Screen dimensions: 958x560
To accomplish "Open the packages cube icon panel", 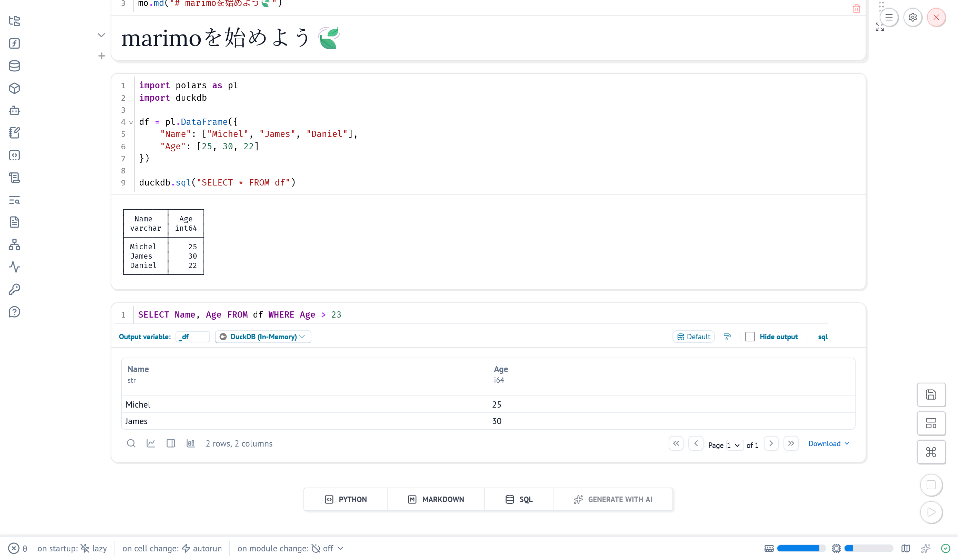I will (x=14, y=88).
